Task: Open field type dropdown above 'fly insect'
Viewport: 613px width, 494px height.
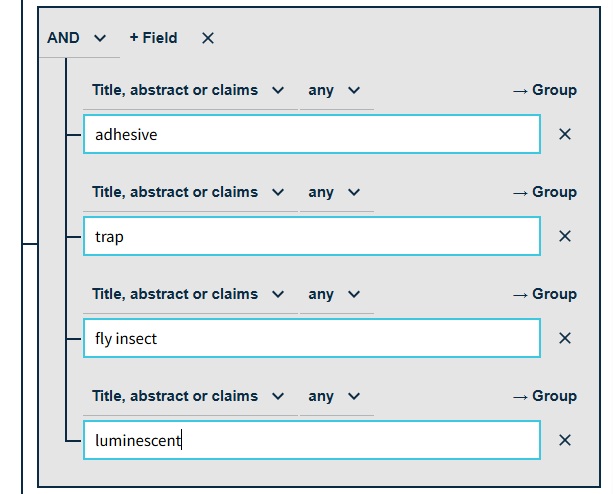Action: (x=188, y=294)
